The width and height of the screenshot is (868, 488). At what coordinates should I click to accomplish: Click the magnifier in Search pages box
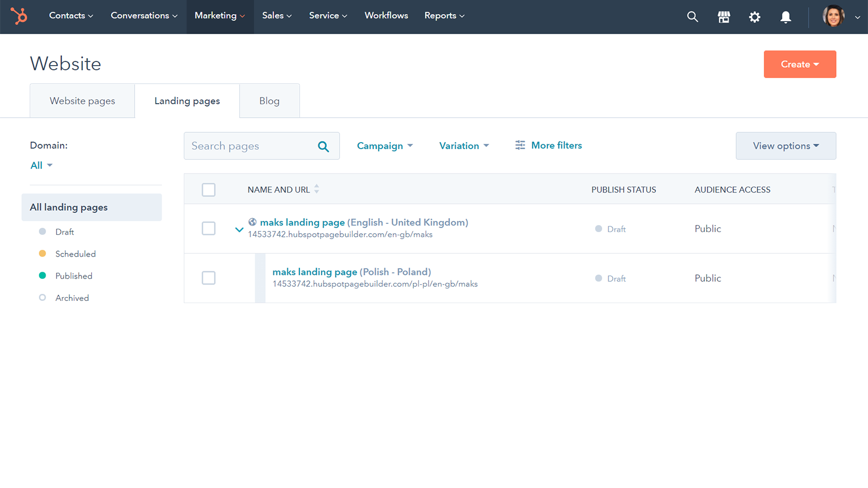pos(323,146)
